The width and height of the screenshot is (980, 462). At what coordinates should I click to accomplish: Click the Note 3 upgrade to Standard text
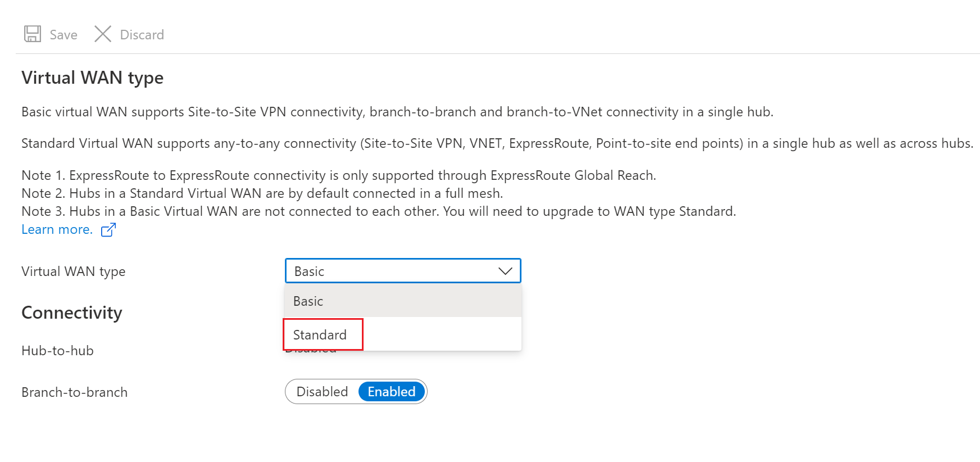point(379,211)
